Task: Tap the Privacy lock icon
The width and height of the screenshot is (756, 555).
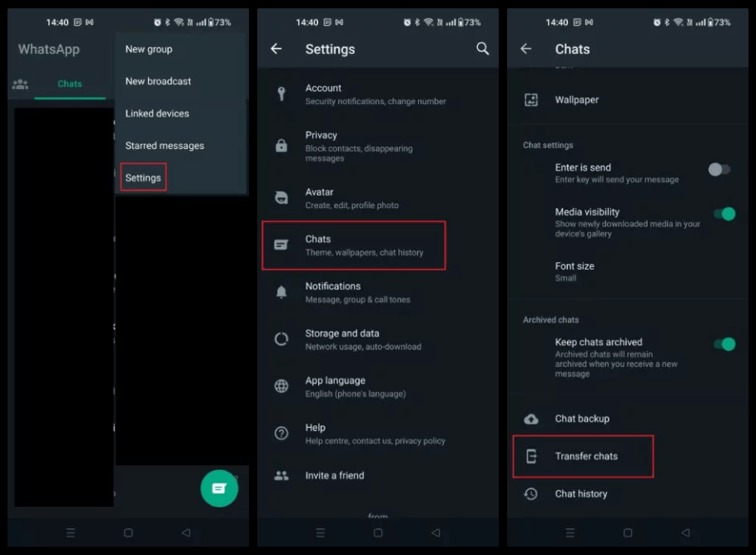Action: pos(281,146)
